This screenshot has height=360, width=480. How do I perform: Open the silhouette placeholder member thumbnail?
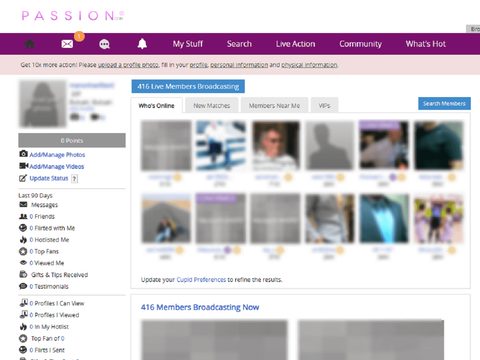[x=330, y=145]
